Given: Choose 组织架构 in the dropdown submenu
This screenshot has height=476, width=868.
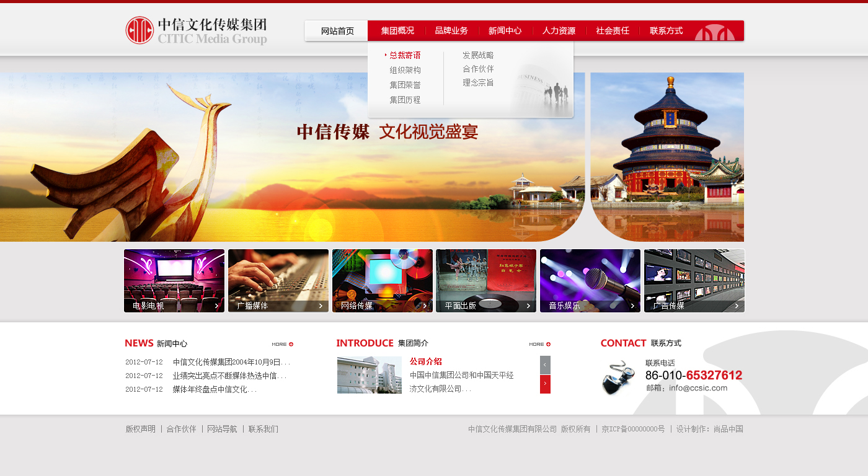Looking at the screenshot, I should point(405,70).
